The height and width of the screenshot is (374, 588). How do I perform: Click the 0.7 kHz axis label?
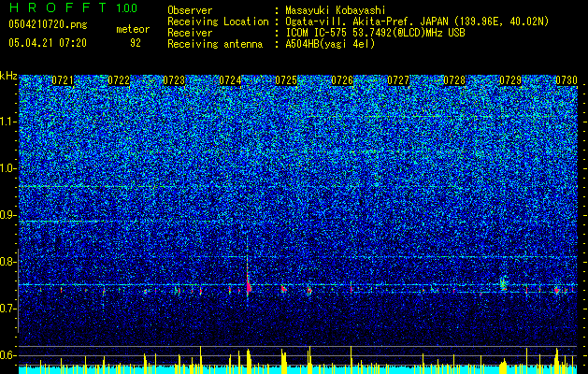tap(8, 309)
